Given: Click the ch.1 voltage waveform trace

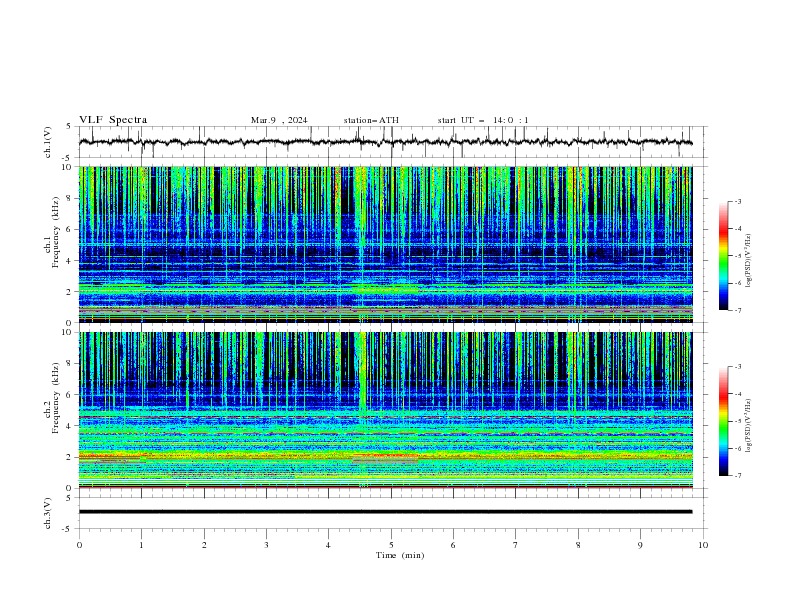Looking at the screenshot, I should tap(385, 142).
